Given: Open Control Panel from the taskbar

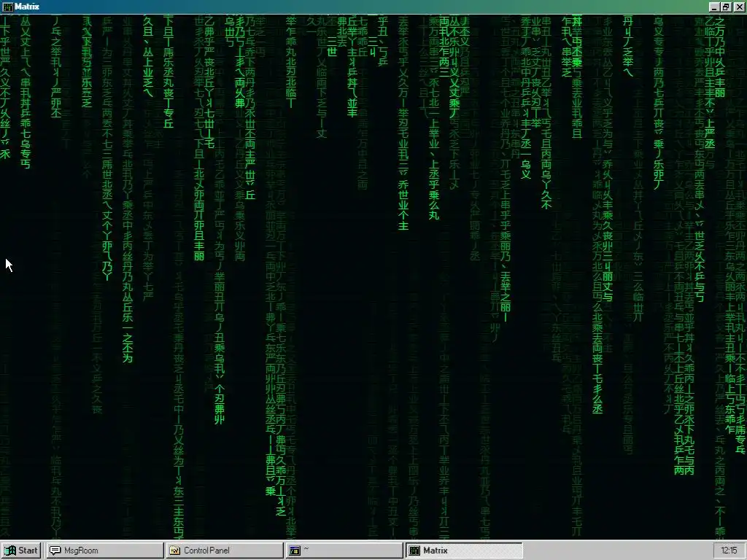Looking at the screenshot, I should pyautogui.click(x=225, y=551).
